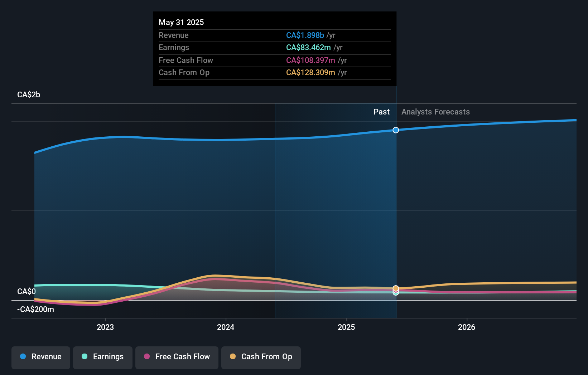Click the CA$128.309m cash from op value

[310, 72]
